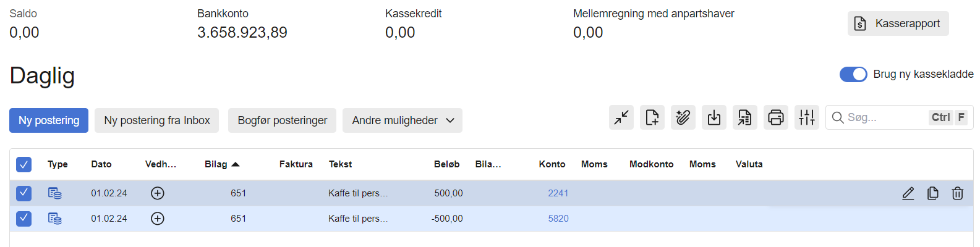980x247 pixels.
Task: Add attachment to the -500,00 posting
Action: (x=158, y=219)
